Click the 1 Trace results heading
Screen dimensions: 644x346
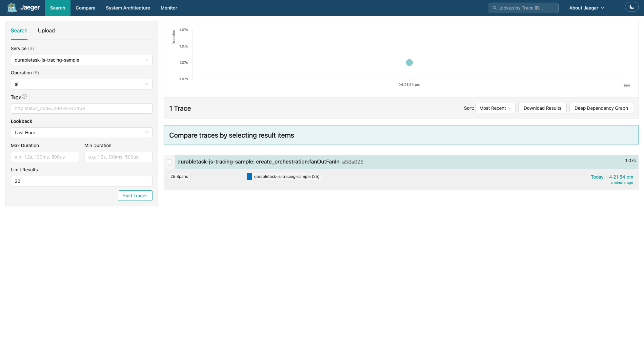(x=180, y=108)
